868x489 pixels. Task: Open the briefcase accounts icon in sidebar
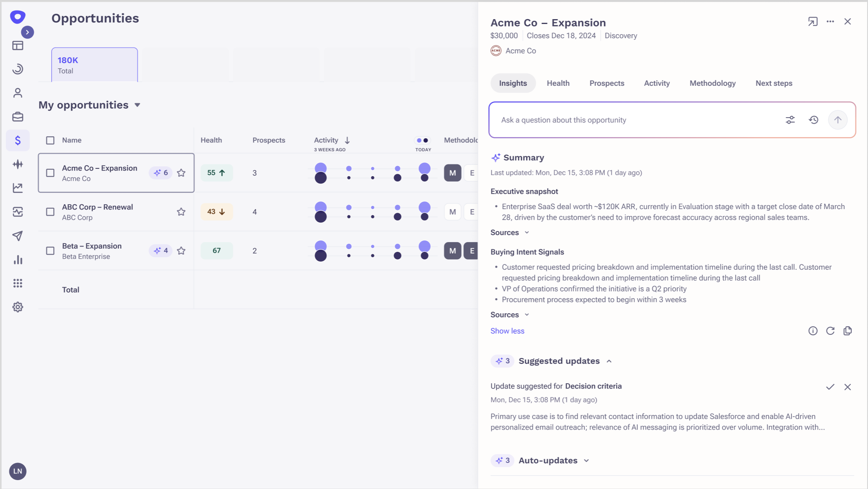click(17, 116)
